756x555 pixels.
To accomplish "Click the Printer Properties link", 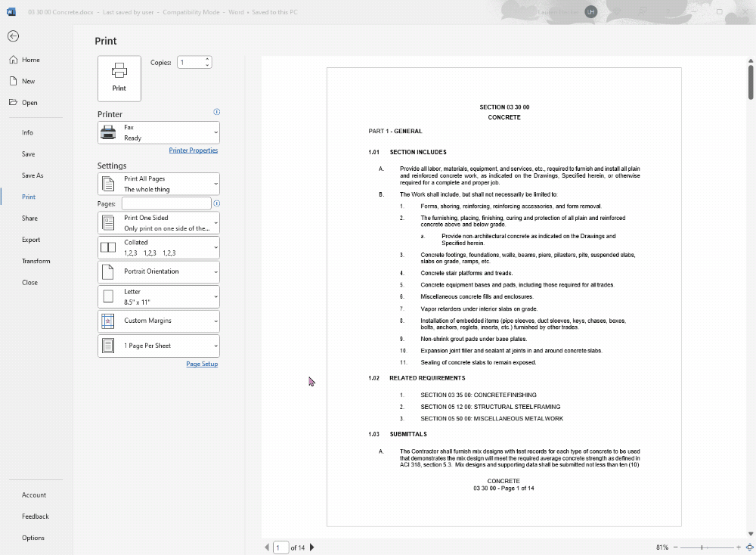I will pos(193,149).
